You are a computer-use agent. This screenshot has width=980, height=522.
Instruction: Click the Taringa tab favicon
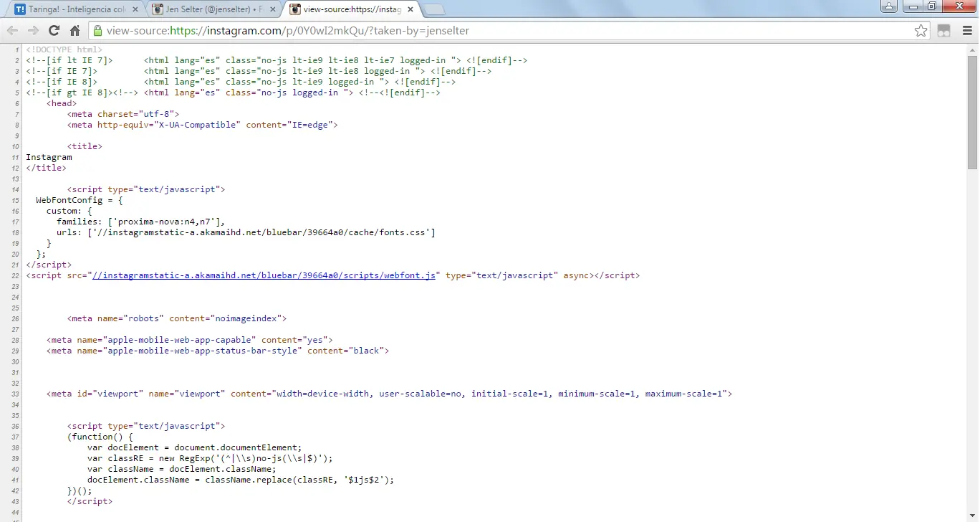tap(20, 10)
